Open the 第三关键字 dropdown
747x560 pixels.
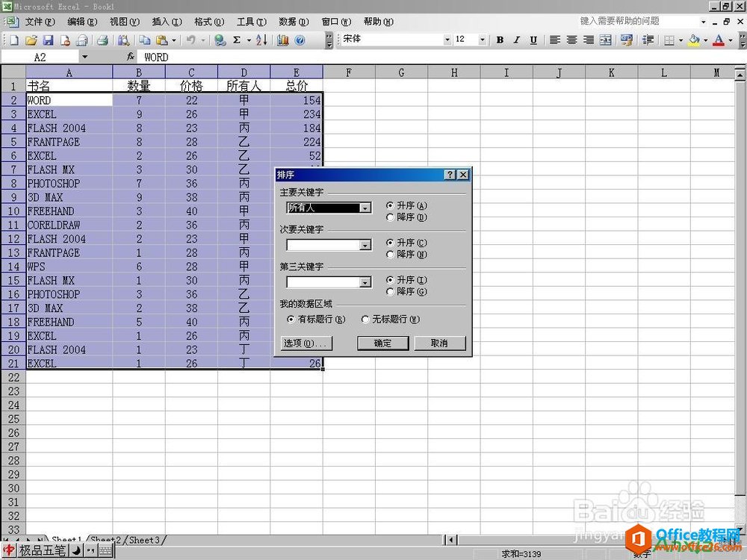coord(365,282)
